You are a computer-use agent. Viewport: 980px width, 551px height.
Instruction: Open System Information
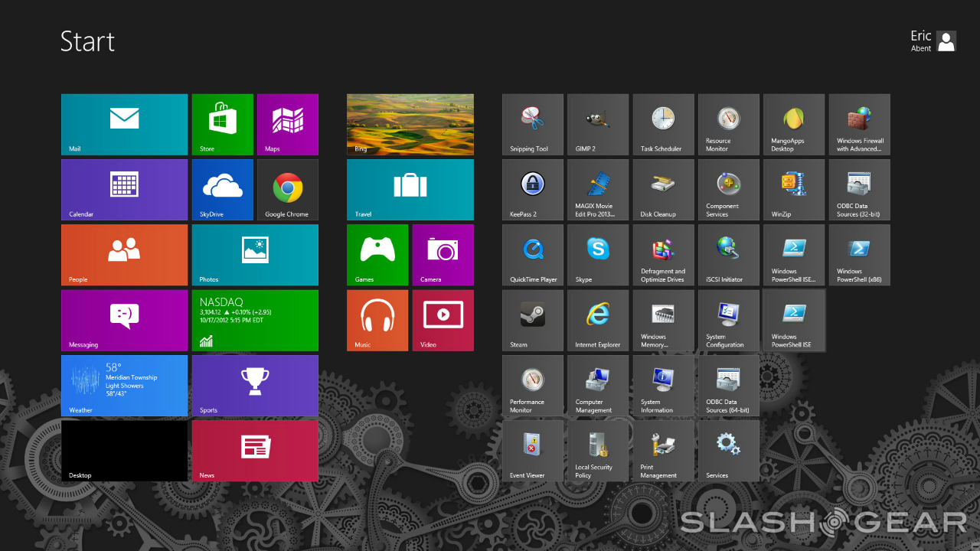click(x=664, y=386)
